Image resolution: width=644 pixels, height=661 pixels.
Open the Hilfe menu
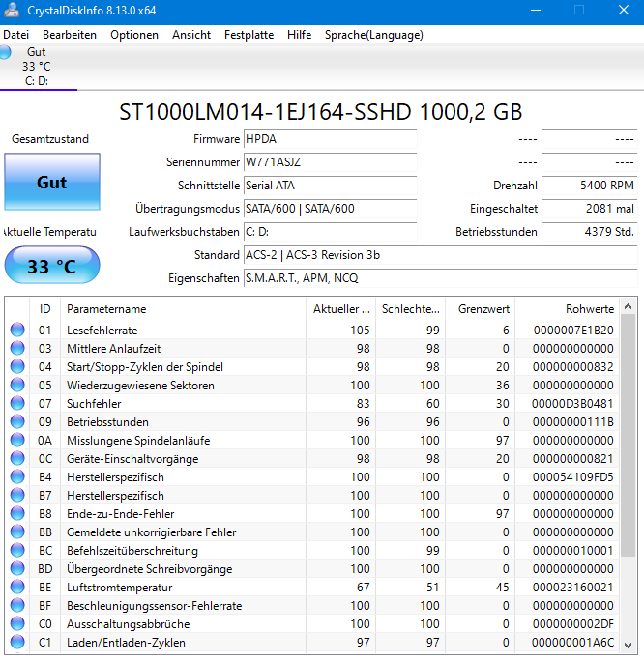[300, 35]
